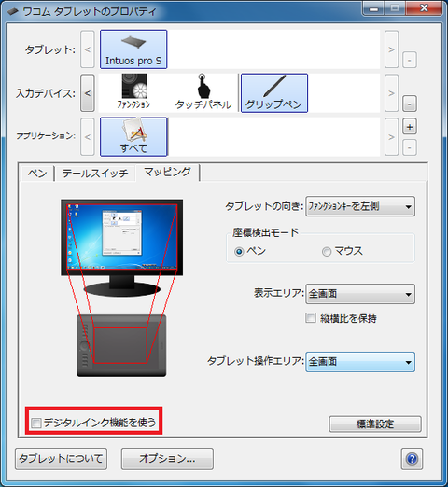Select the すべて application icon
Screen dimensions: 448x487
point(133,137)
